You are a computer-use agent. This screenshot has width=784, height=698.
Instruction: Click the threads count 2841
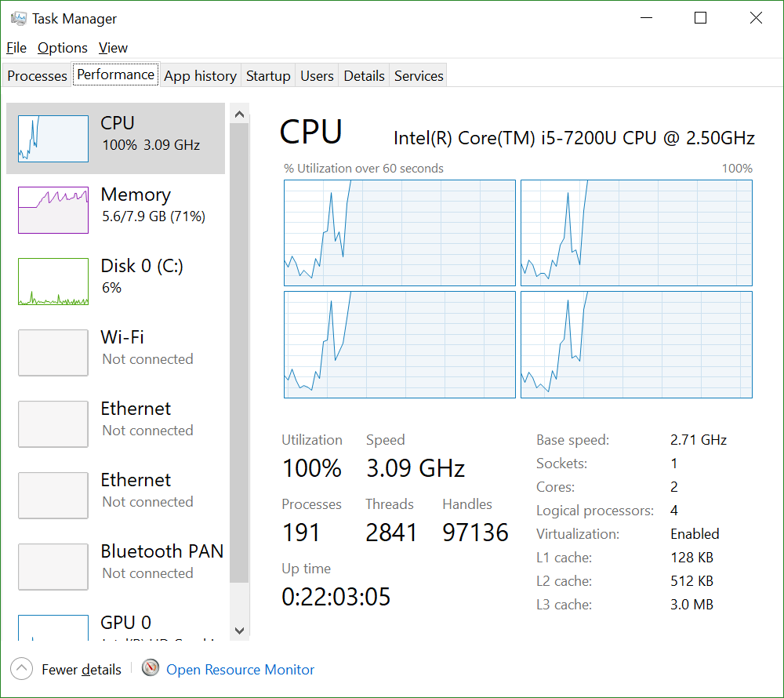coord(391,532)
